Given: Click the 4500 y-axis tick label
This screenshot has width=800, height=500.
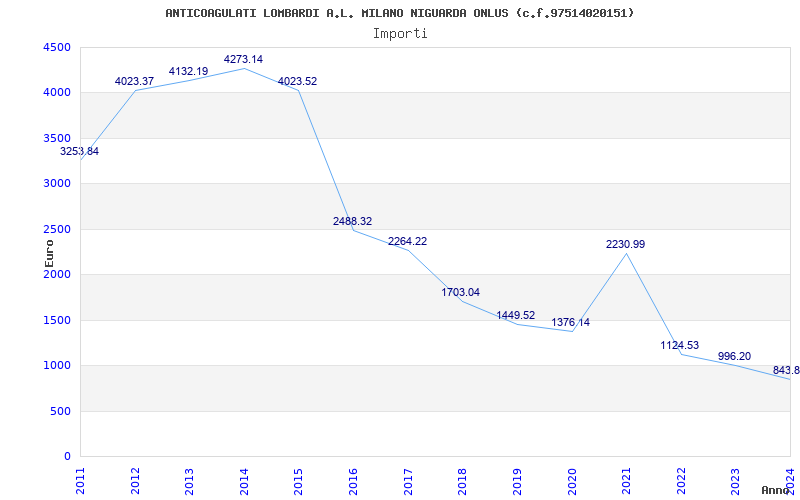Looking at the screenshot, I should [57, 47].
